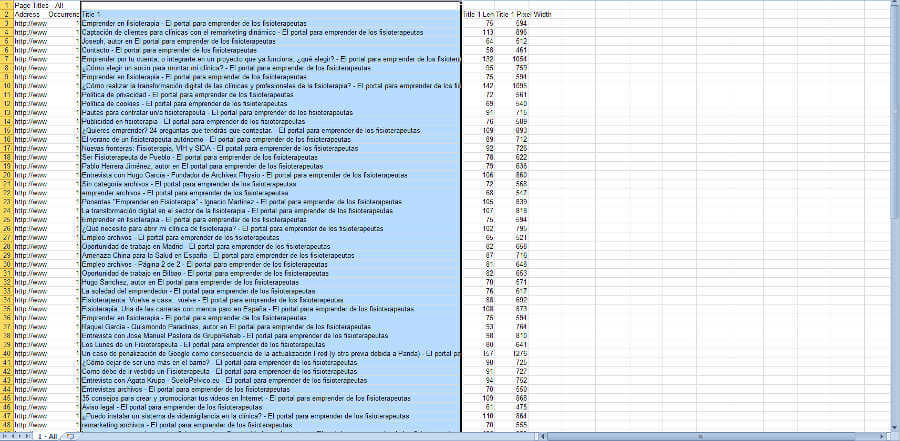Select the 'Emprender por tu cuenta' title cell

270,59
